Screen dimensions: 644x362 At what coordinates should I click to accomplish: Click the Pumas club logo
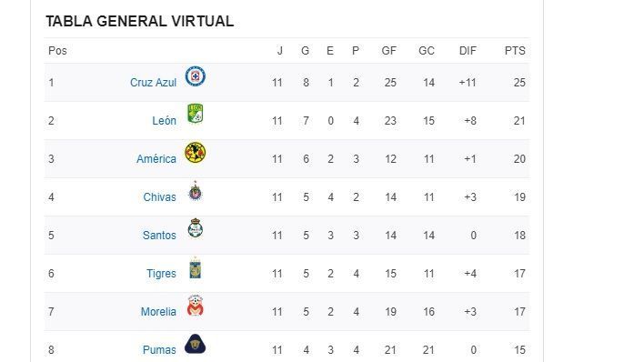tap(195, 344)
